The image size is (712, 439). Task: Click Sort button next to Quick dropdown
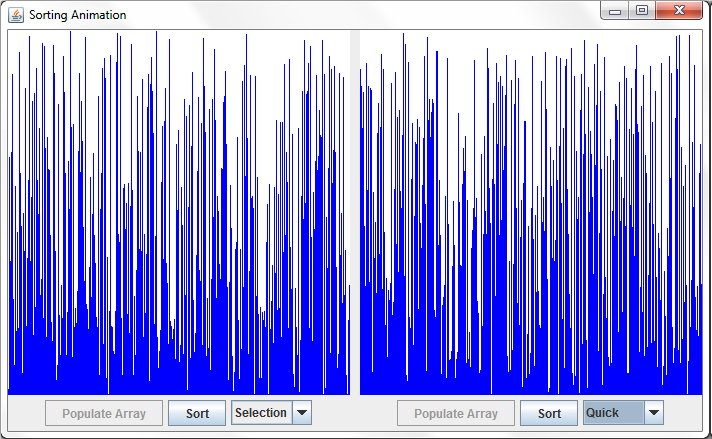549,413
